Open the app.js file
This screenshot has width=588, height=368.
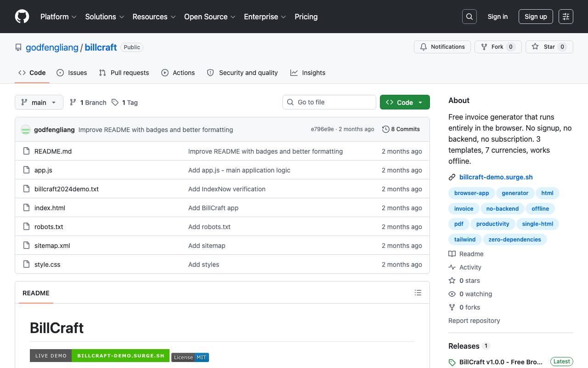pyautogui.click(x=43, y=170)
